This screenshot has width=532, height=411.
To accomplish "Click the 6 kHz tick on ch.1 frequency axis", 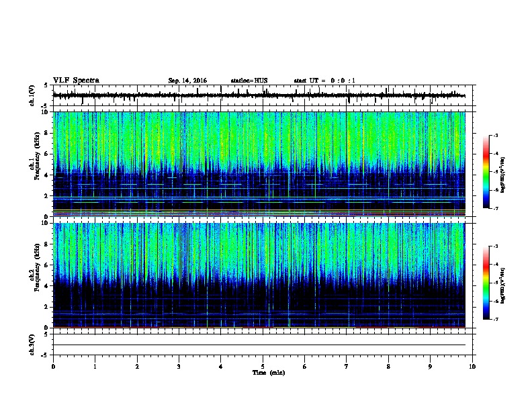I will (46, 154).
